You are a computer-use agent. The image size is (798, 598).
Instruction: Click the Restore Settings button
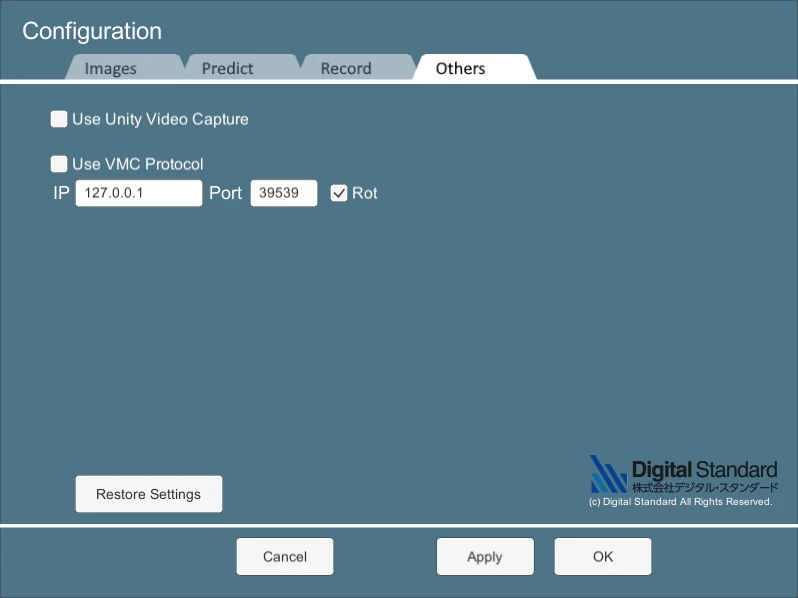149,494
